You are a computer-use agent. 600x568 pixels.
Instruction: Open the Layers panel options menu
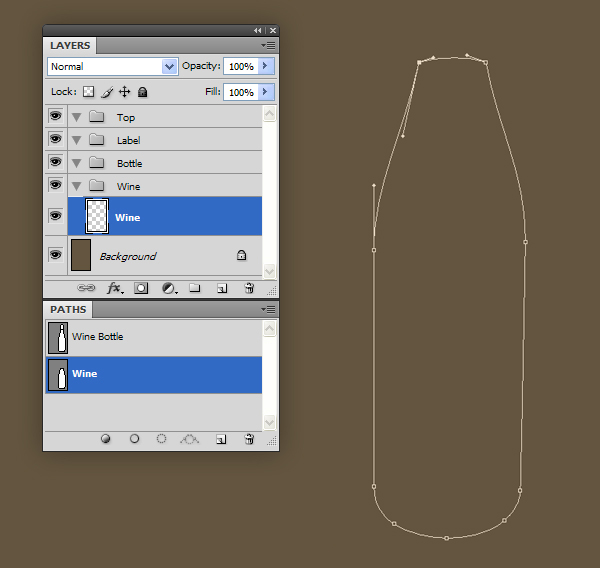pyautogui.click(x=269, y=46)
